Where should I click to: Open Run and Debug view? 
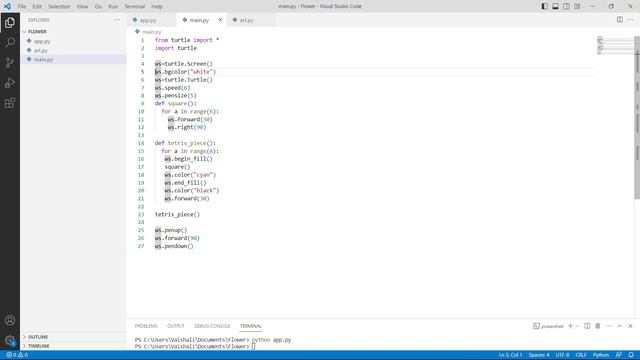(10, 82)
